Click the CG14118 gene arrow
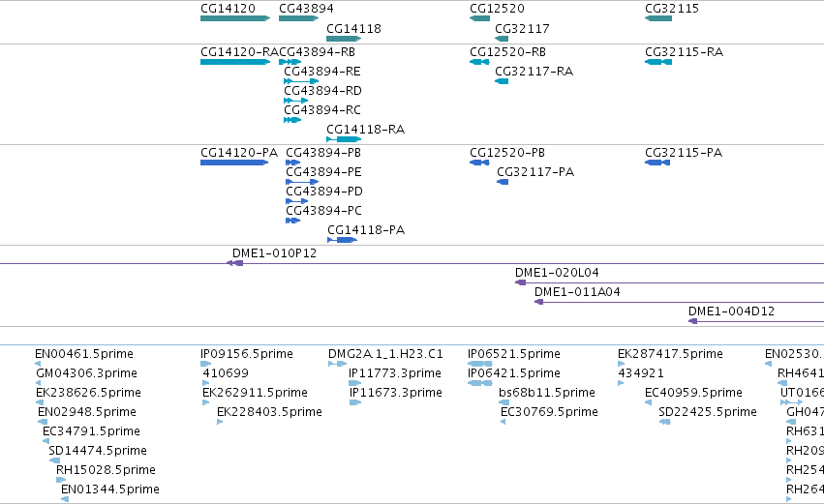The width and height of the screenshot is (824, 504). coord(344,39)
